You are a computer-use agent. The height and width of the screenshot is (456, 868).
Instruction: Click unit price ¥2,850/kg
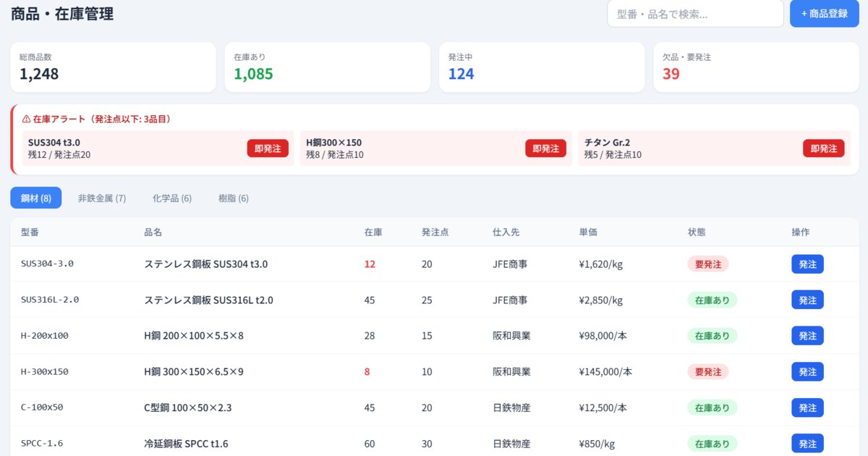[x=601, y=300]
